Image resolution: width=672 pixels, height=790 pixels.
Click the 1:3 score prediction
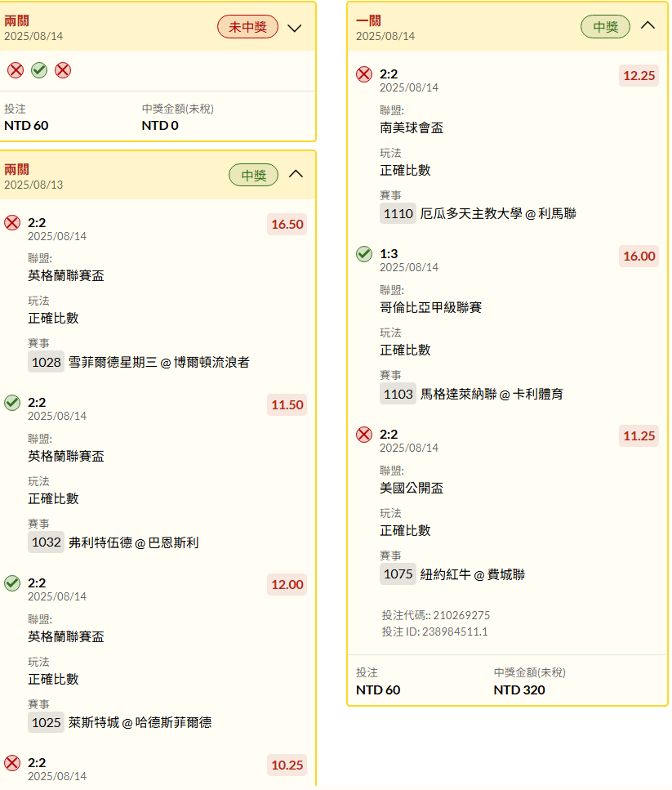tap(389, 253)
